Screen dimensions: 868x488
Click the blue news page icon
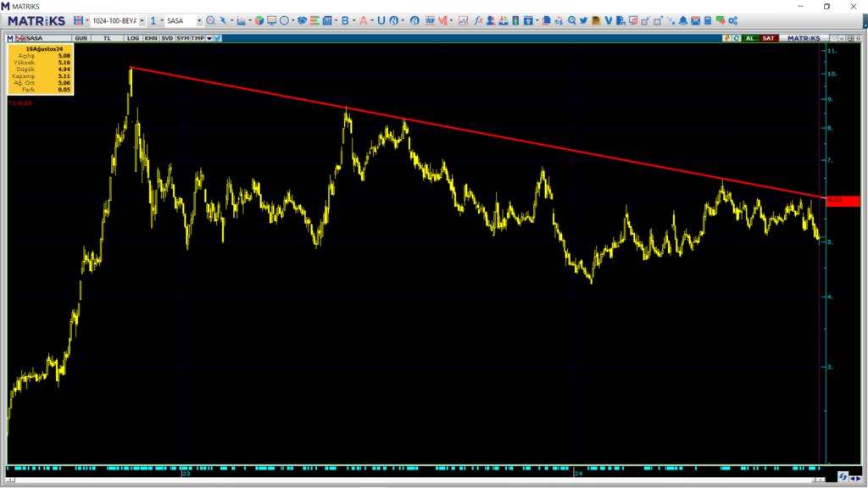pyautogui.click(x=327, y=20)
